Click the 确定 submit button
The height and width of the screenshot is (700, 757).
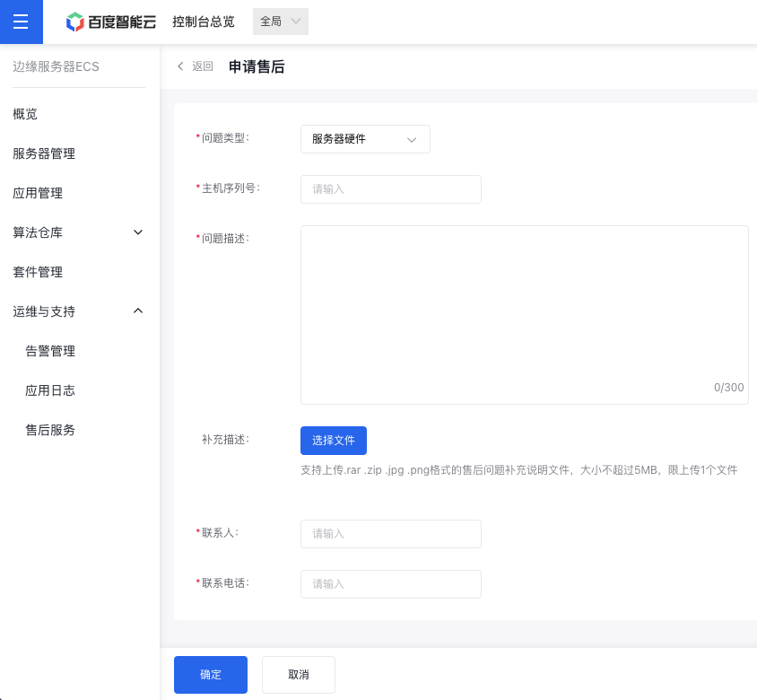(x=211, y=675)
